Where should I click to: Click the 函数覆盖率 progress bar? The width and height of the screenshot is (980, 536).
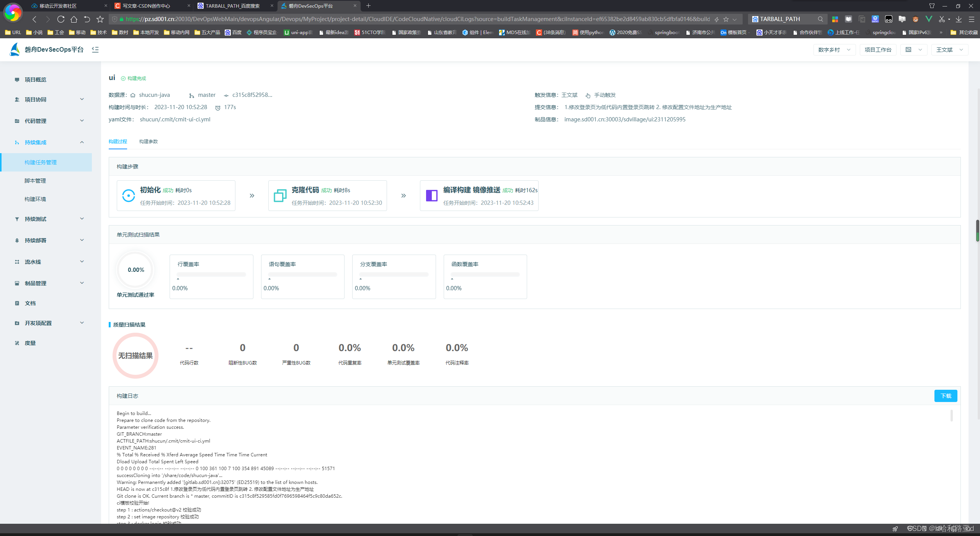[x=485, y=275]
